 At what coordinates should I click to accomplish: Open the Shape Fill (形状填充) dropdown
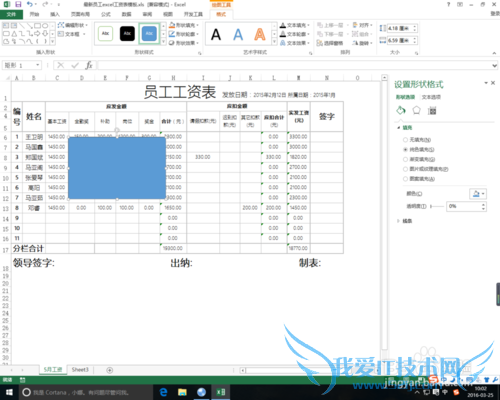click(x=184, y=25)
